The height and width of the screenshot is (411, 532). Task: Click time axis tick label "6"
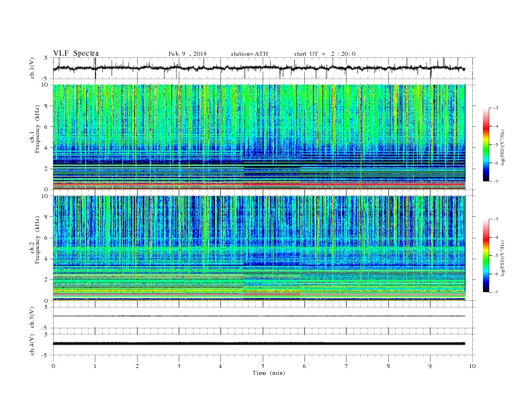[x=304, y=366]
